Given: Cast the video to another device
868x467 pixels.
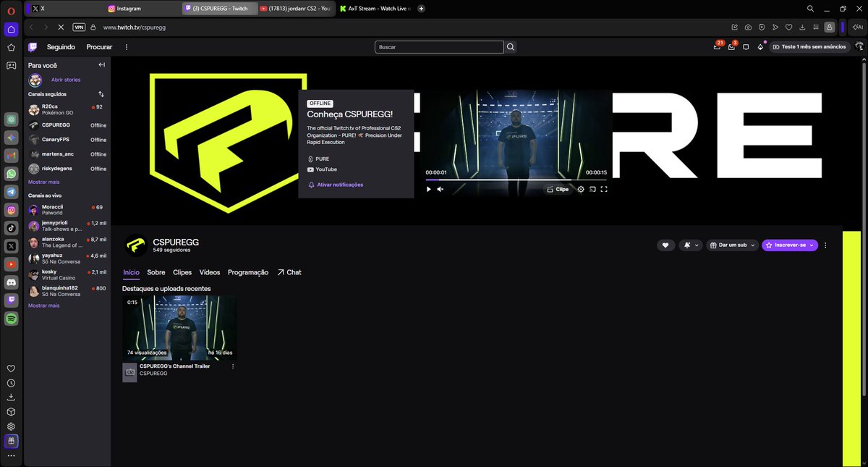Looking at the screenshot, I should click(592, 189).
